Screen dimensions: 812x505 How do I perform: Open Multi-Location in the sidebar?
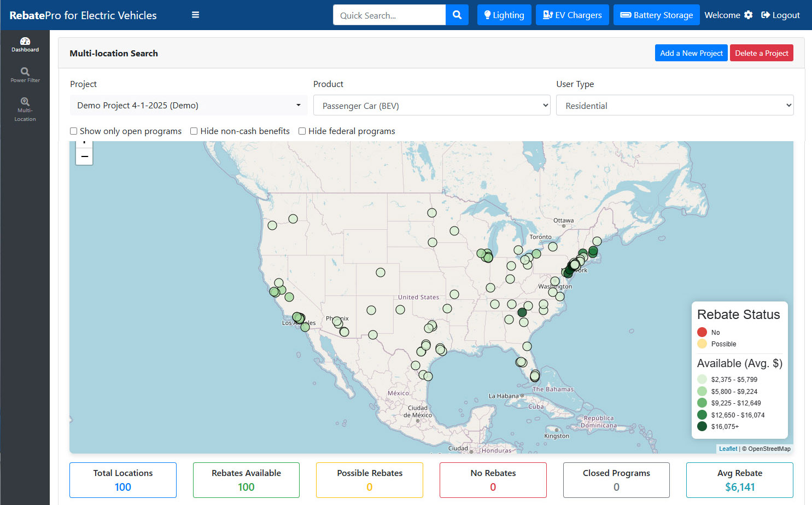click(x=25, y=109)
